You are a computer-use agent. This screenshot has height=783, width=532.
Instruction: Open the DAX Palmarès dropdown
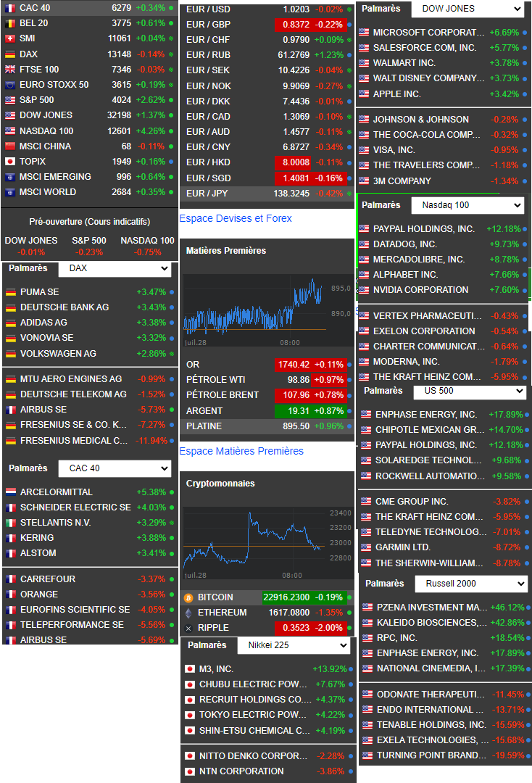[115, 269]
